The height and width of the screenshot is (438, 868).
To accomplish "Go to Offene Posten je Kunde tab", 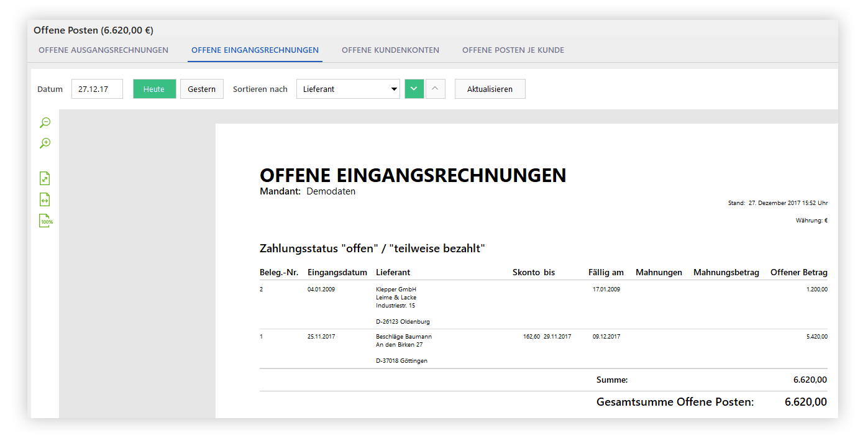I will tap(513, 50).
